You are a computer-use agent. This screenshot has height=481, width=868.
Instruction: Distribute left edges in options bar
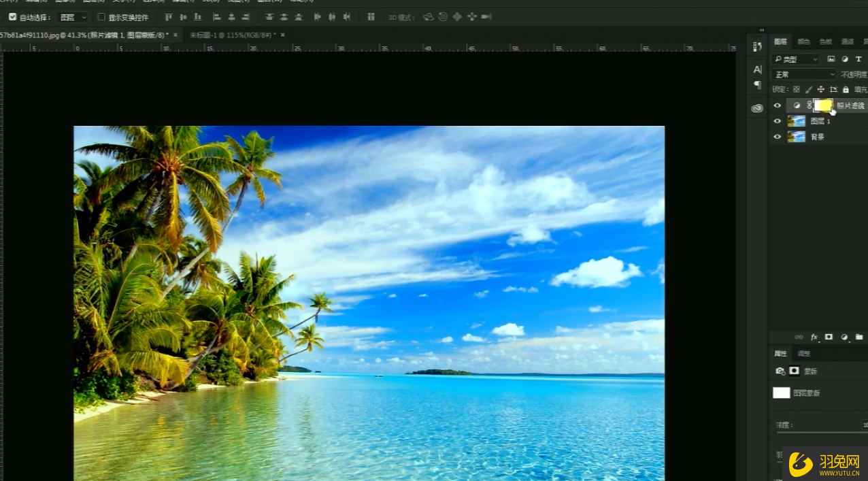click(x=318, y=17)
